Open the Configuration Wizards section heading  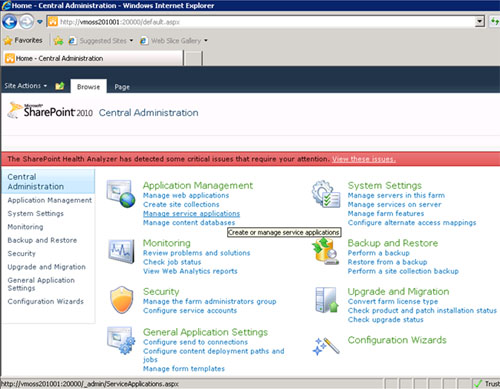tap(397, 340)
